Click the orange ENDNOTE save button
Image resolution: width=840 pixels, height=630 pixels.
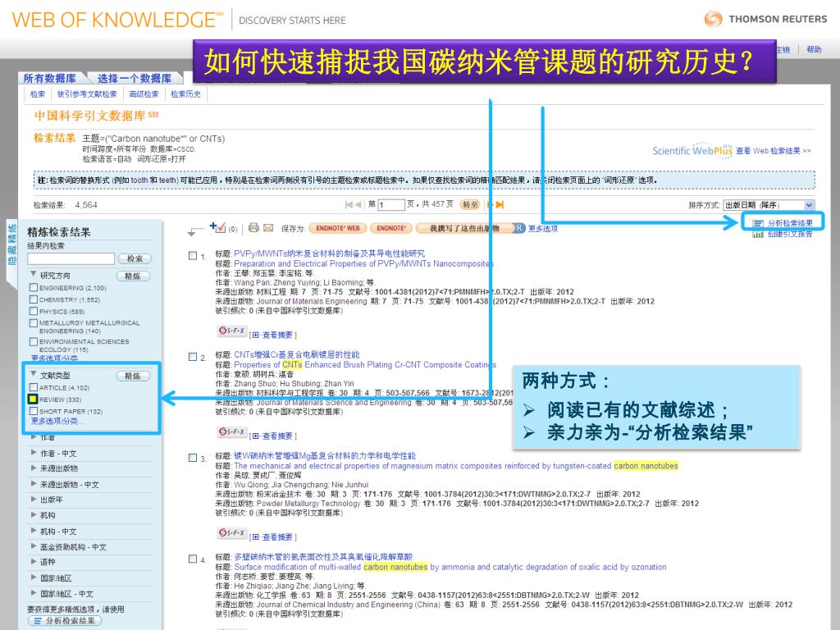pos(391,228)
